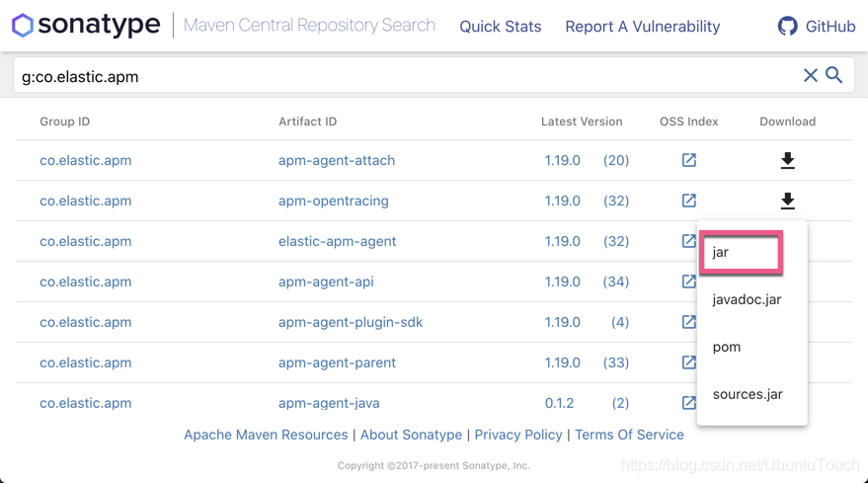Click group ID in apm-agent-attach row

[85, 161]
